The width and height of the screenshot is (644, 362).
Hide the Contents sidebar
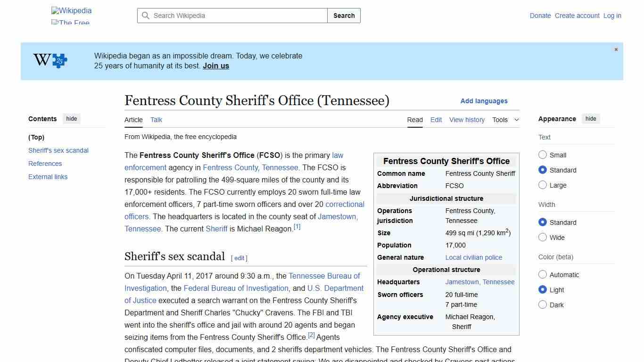pos(71,118)
